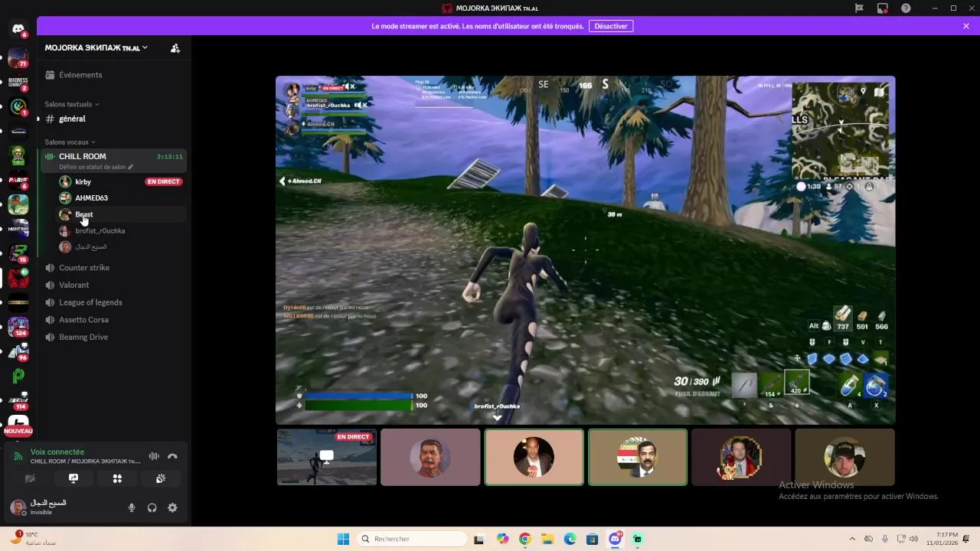Open the PARIS server icon
This screenshot has width=980, height=551.
(18, 181)
